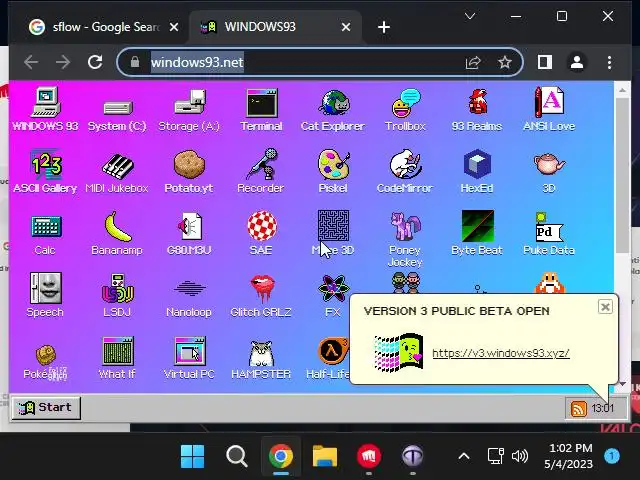
Task: Open Chrome profile avatar menu
Action: click(577, 62)
